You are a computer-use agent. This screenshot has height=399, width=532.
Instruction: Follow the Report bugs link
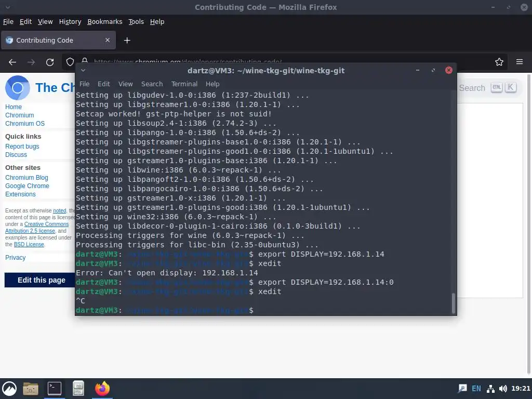[x=22, y=146]
